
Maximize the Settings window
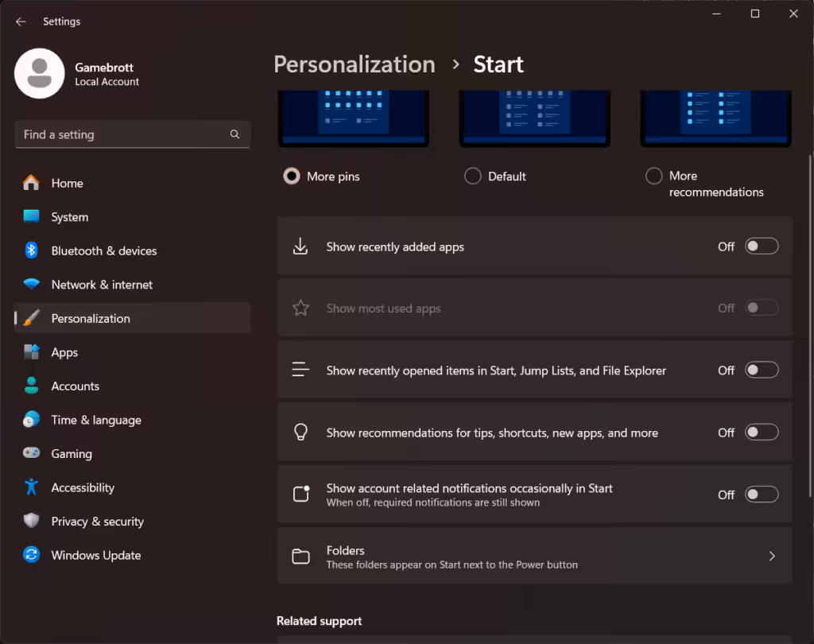[755, 14]
